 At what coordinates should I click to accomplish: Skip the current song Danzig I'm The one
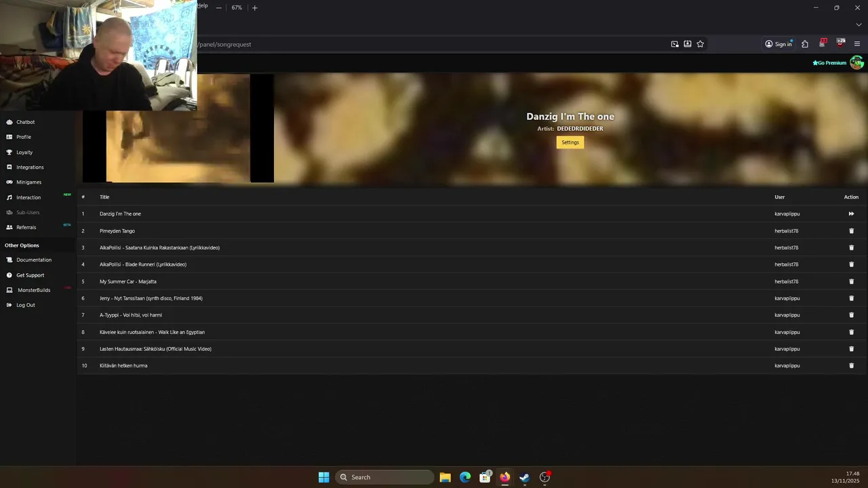coord(851,213)
